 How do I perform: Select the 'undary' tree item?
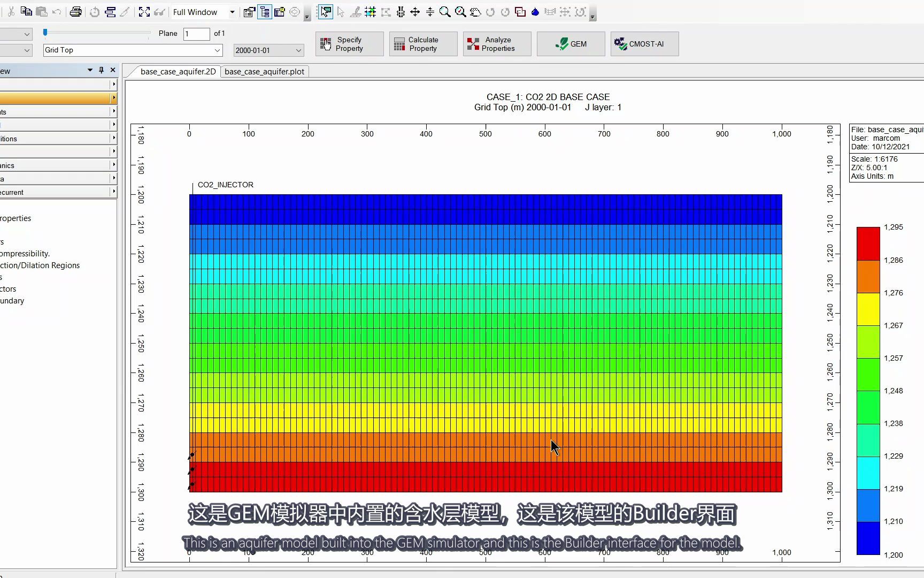12,301
